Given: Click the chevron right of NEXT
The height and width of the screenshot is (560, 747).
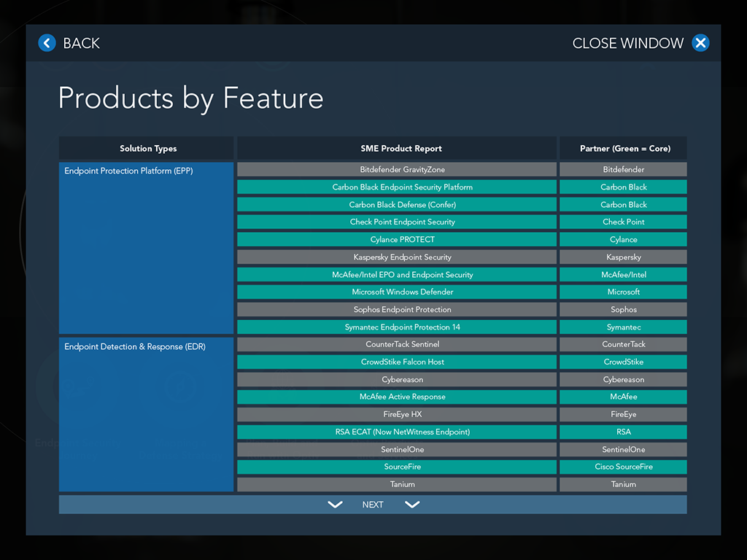Looking at the screenshot, I should tap(412, 505).
